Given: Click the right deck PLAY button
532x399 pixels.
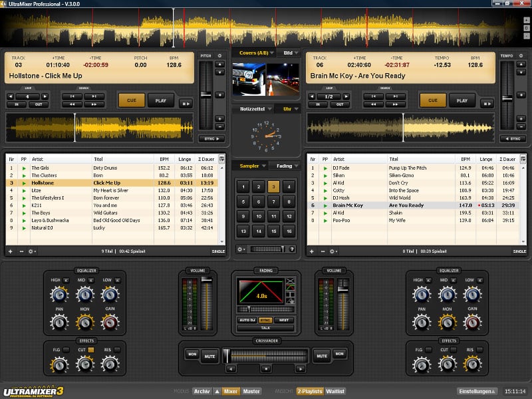Looking at the screenshot, I should 462,100.
